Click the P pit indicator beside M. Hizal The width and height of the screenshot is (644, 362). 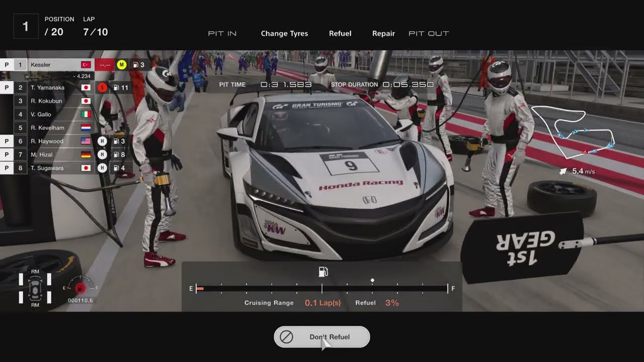7,155
